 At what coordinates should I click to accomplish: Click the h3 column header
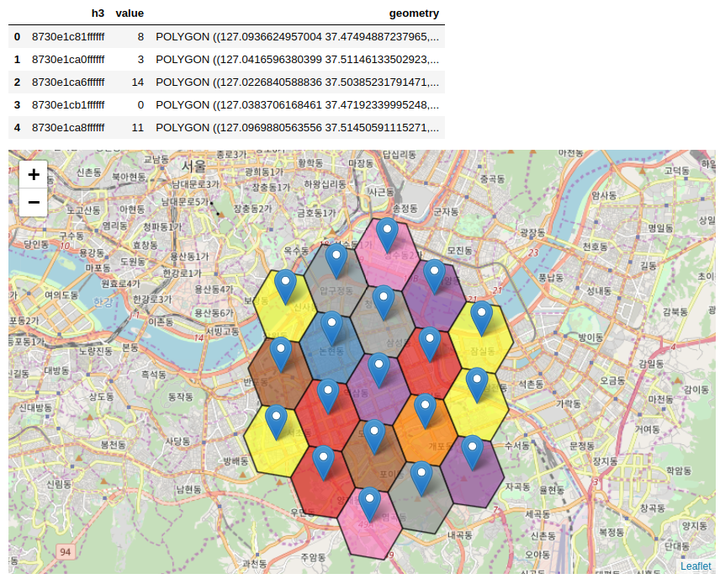tap(98, 13)
